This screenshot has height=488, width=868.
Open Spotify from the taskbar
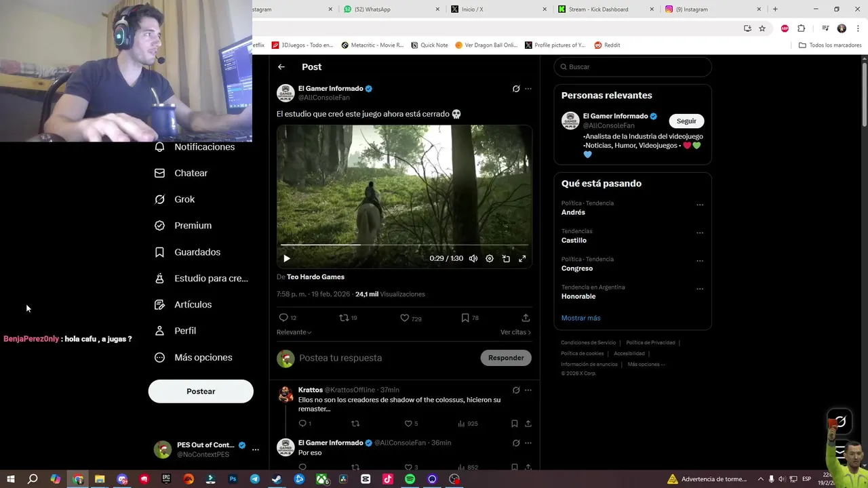410,479
